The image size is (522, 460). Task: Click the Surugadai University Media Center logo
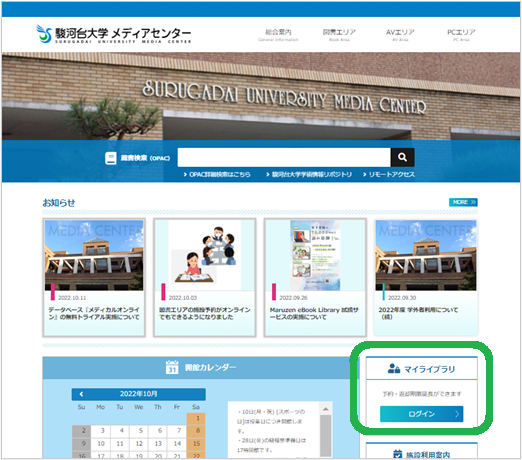(x=114, y=34)
